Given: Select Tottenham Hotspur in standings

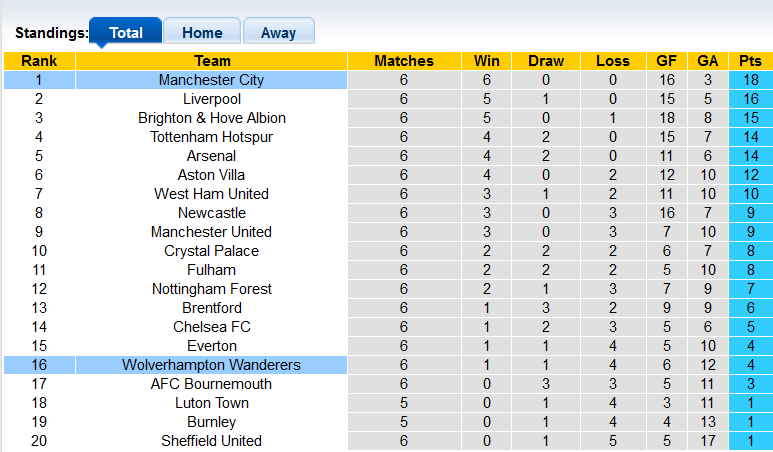Looking at the screenshot, I should pos(211,137).
